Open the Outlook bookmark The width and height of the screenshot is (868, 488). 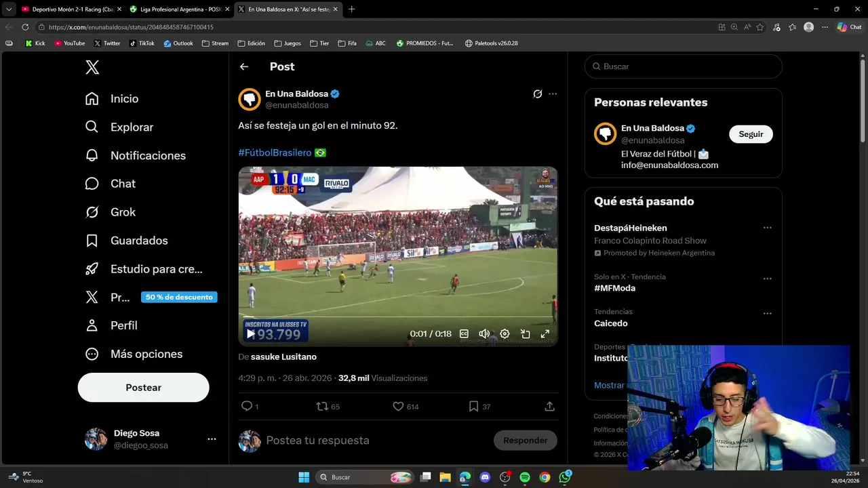pyautogui.click(x=178, y=43)
